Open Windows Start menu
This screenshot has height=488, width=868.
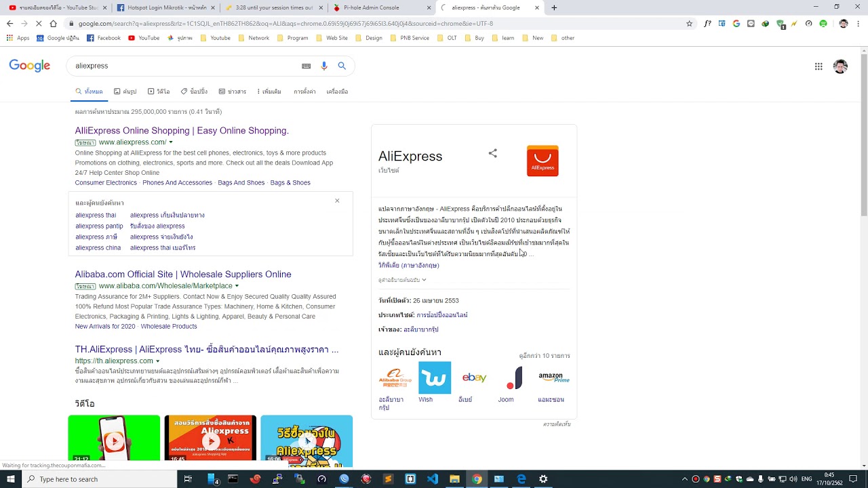click(x=9, y=479)
